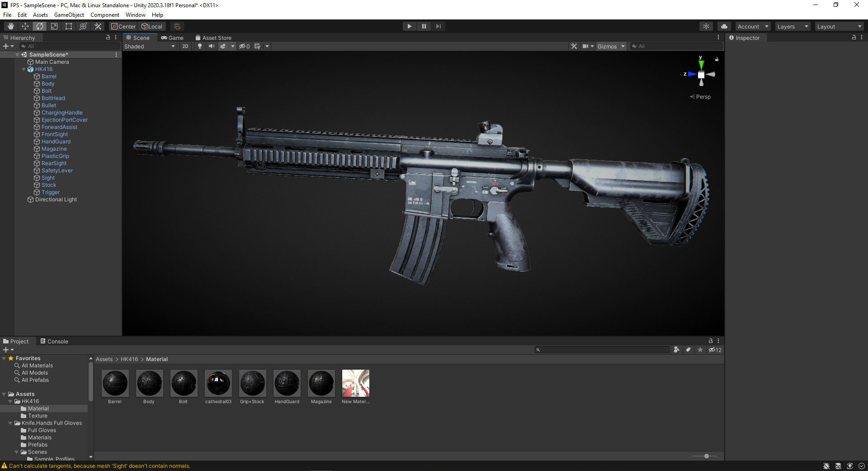Viewport: 868px width, 471px height.
Task: Click the debug mode bug icon
Action: tap(826, 466)
